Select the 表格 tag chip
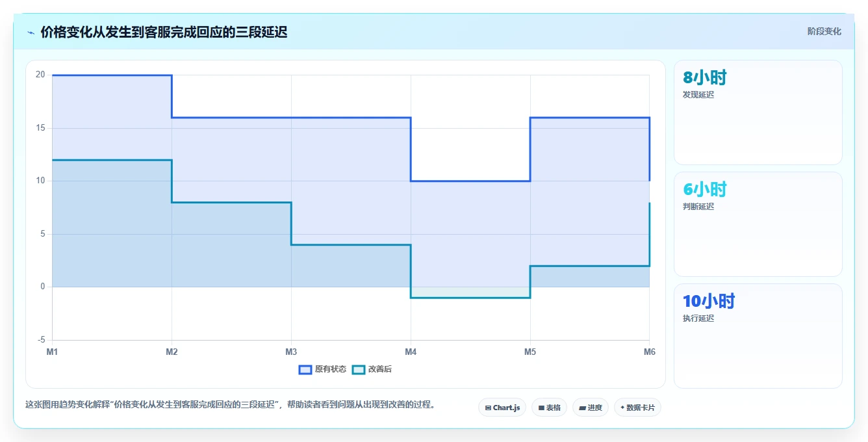This screenshot has height=442, width=868. point(549,408)
